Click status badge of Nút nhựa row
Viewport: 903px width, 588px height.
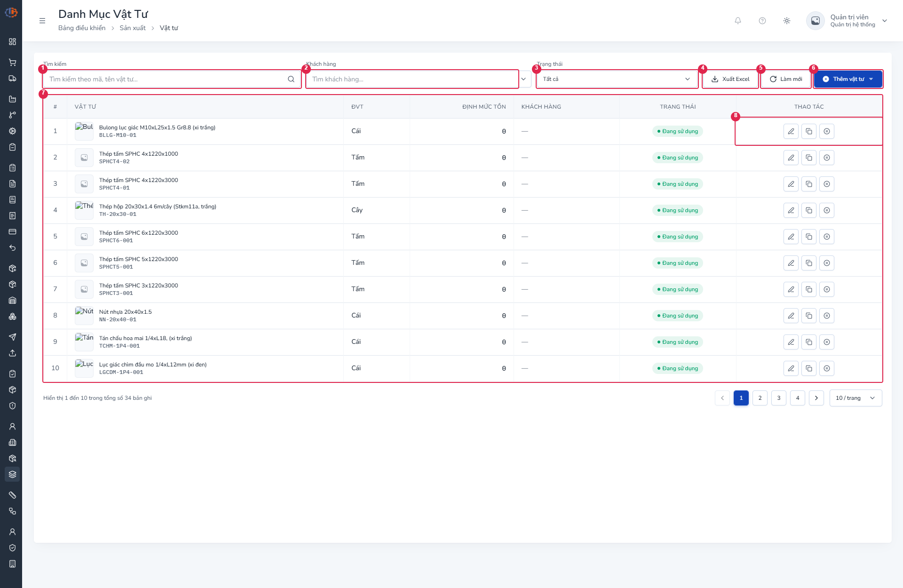[678, 316]
